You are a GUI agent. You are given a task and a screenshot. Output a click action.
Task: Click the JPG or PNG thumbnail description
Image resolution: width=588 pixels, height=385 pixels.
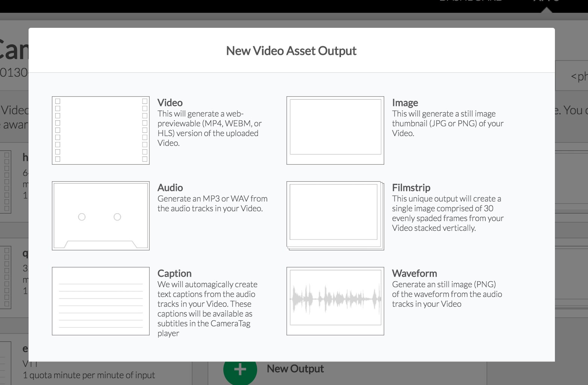click(x=447, y=123)
